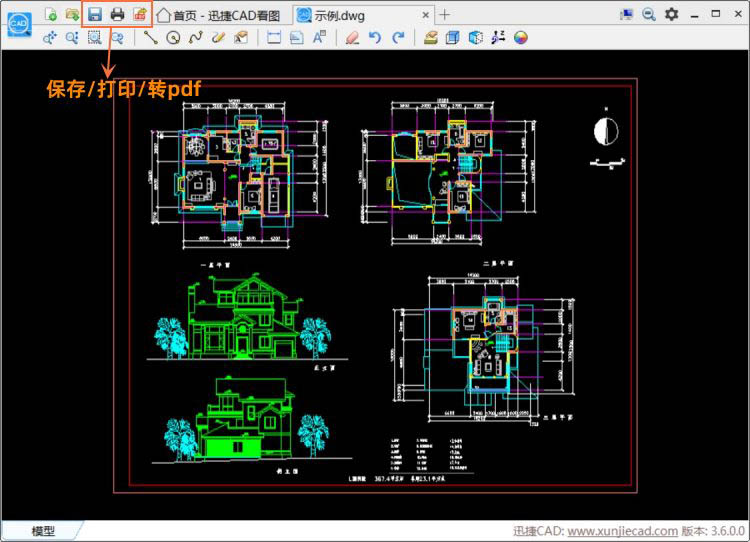Select the text annotation stamp tool
Screen dimensions: 750x542
point(241,37)
